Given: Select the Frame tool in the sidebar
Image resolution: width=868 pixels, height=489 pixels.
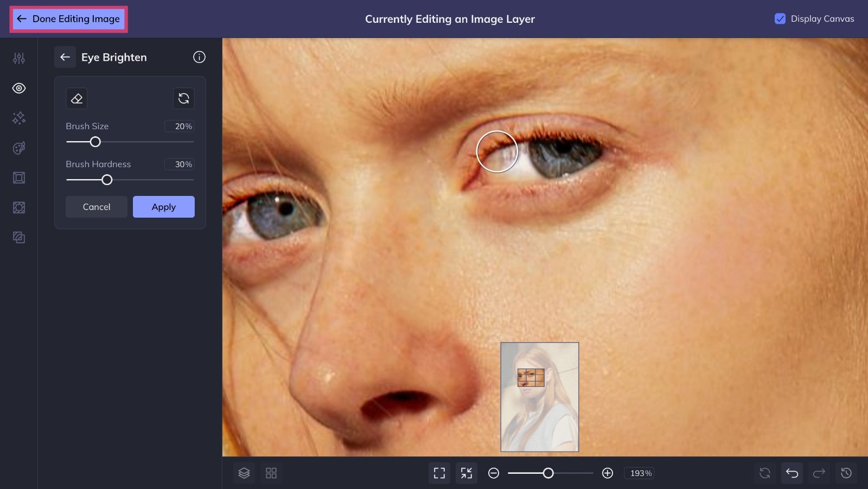Looking at the screenshot, I should [x=19, y=177].
